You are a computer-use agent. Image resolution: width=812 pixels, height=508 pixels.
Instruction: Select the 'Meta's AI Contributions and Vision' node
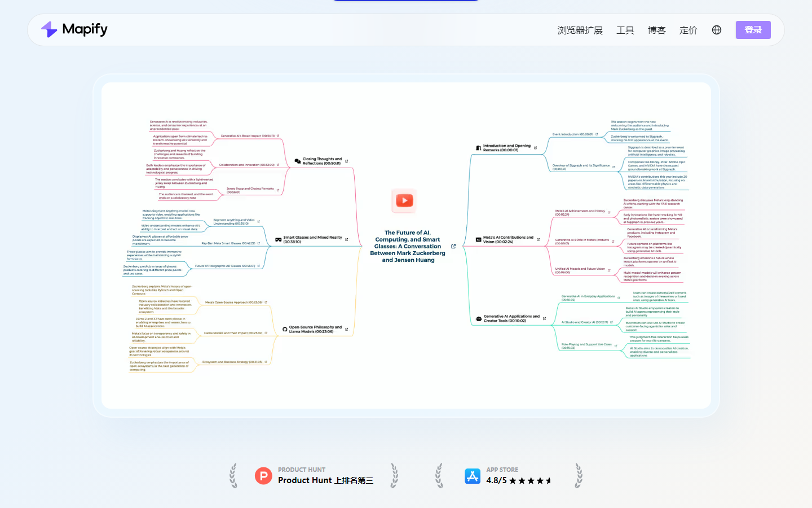[x=508, y=240]
